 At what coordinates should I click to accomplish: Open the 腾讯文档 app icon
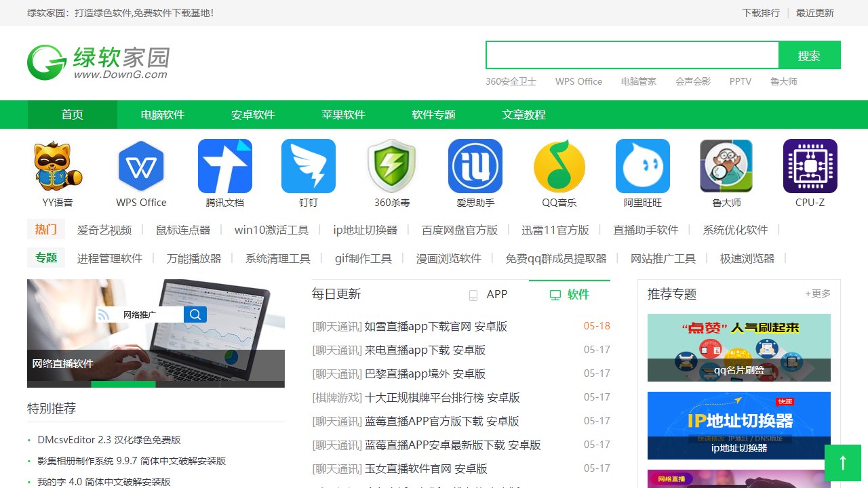click(225, 166)
